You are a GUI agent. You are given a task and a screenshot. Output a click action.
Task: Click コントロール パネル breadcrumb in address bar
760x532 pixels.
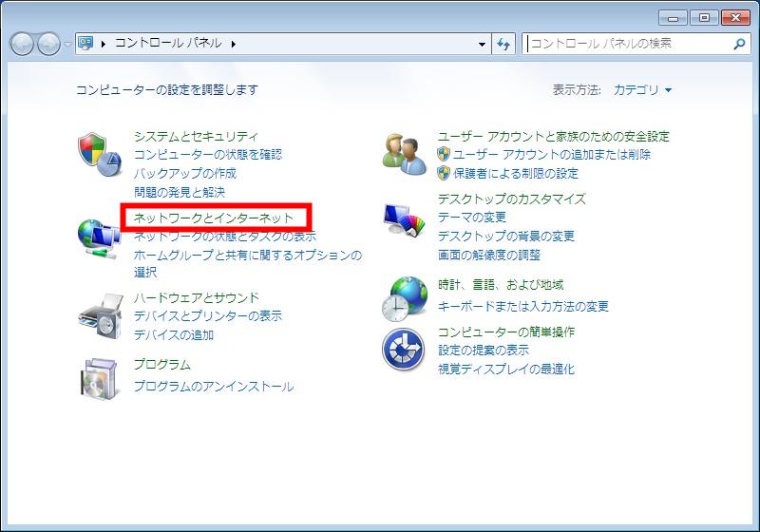point(168,44)
